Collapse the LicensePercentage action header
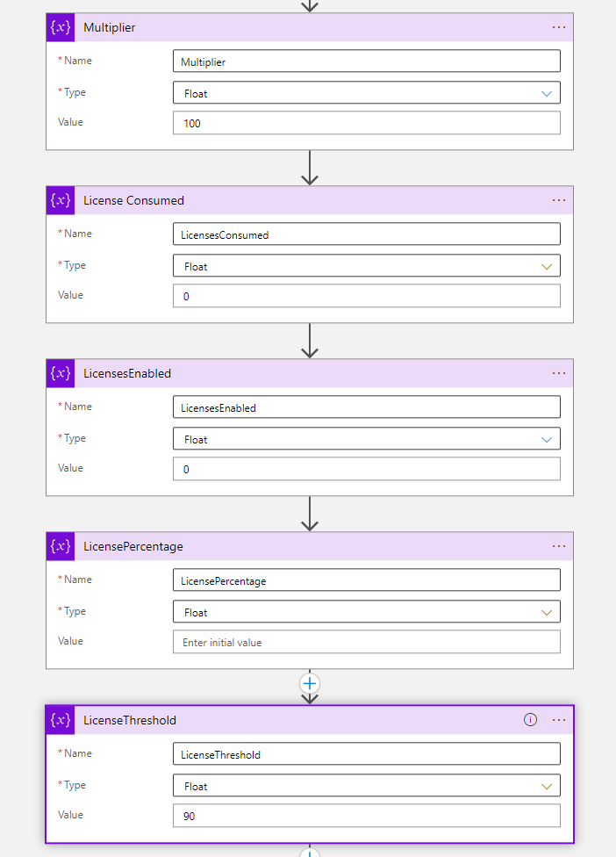This screenshot has width=616, height=857. (310, 546)
